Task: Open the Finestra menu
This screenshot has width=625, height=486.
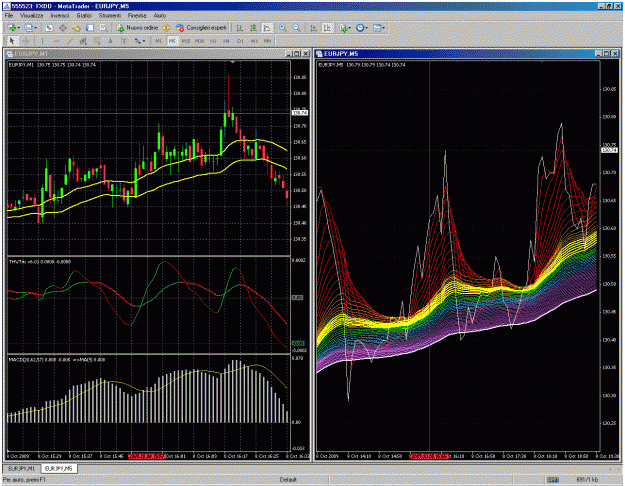Action: tap(137, 15)
